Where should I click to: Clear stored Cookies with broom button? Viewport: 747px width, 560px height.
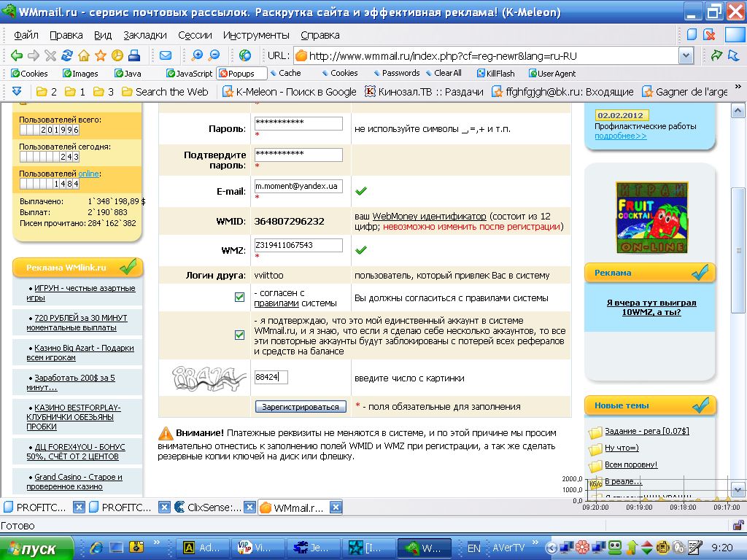(x=340, y=73)
